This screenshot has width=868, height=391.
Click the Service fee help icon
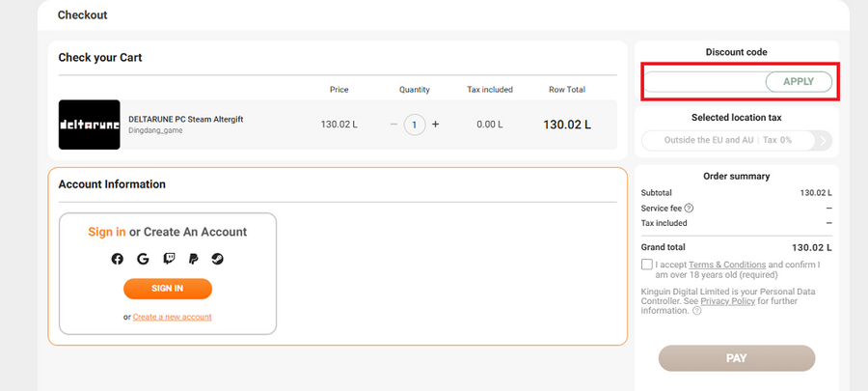click(x=690, y=209)
